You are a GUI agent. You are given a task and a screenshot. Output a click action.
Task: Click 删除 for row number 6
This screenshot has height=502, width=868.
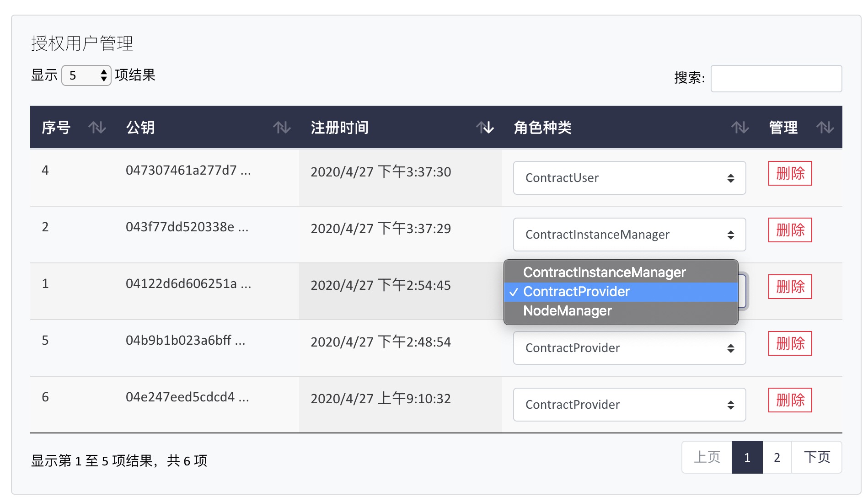click(x=790, y=400)
